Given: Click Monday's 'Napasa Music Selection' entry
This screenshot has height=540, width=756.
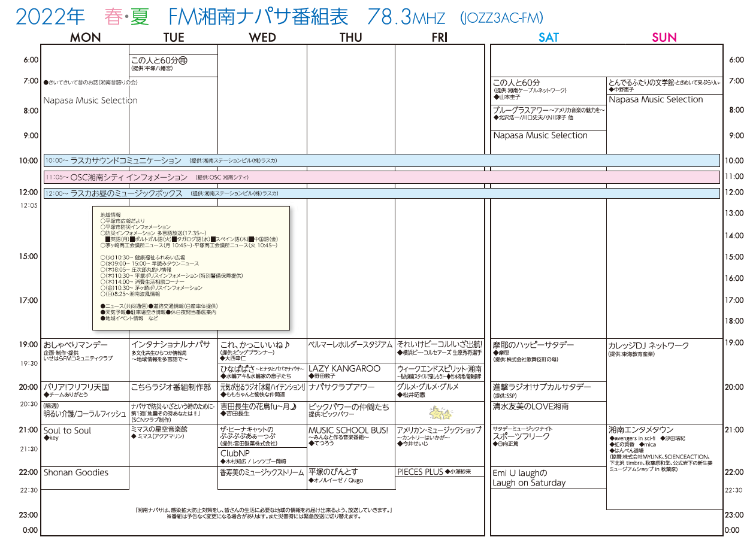Looking at the screenshot, I should [90, 101].
